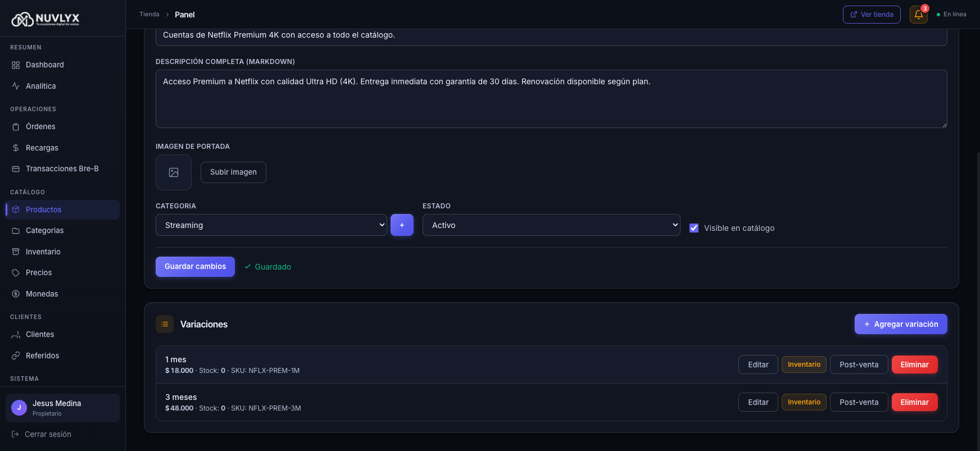980x451 pixels.
Task: Click the Descripción completa textarea
Action: tap(551, 99)
